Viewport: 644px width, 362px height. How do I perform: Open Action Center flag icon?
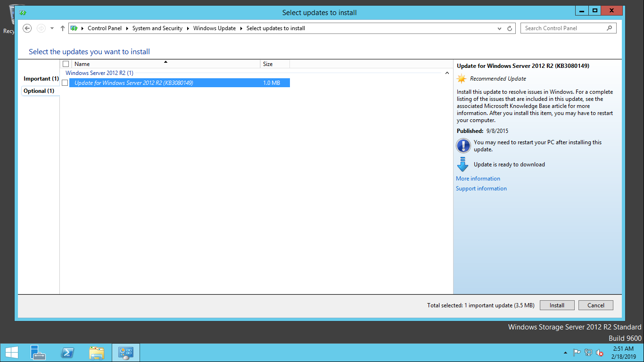pos(577,353)
